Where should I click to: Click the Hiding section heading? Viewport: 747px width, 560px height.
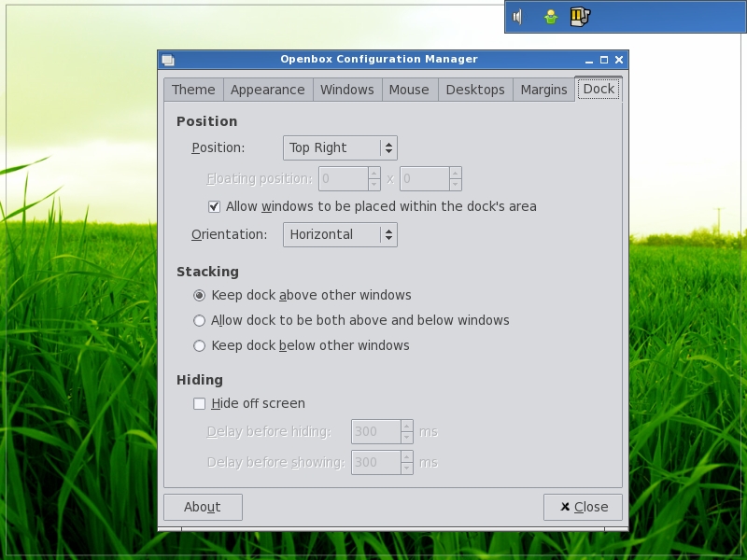point(200,380)
